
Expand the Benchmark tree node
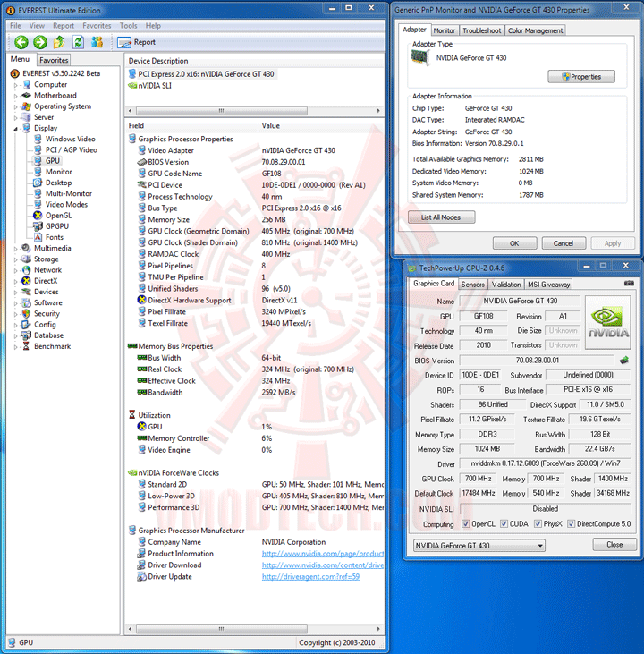pyautogui.click(x=15, y=346)
